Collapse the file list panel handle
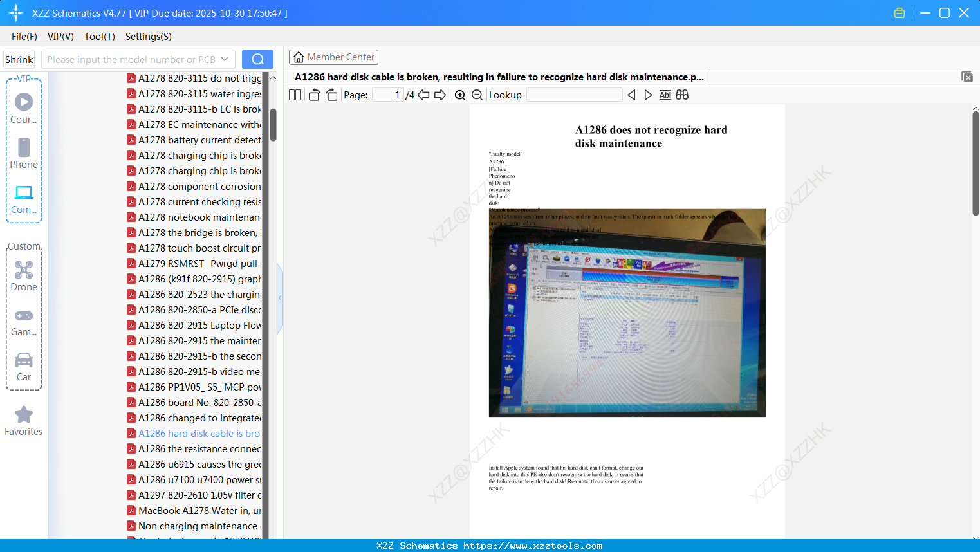The height and width of the screenshot is (552, 980). tap(280, 298)
